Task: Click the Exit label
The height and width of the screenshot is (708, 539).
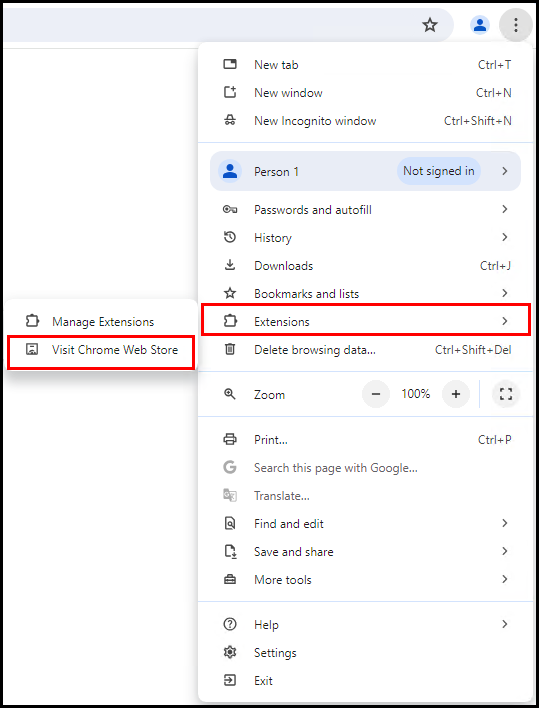Action: pyautogui.click(x=263, y=681)
